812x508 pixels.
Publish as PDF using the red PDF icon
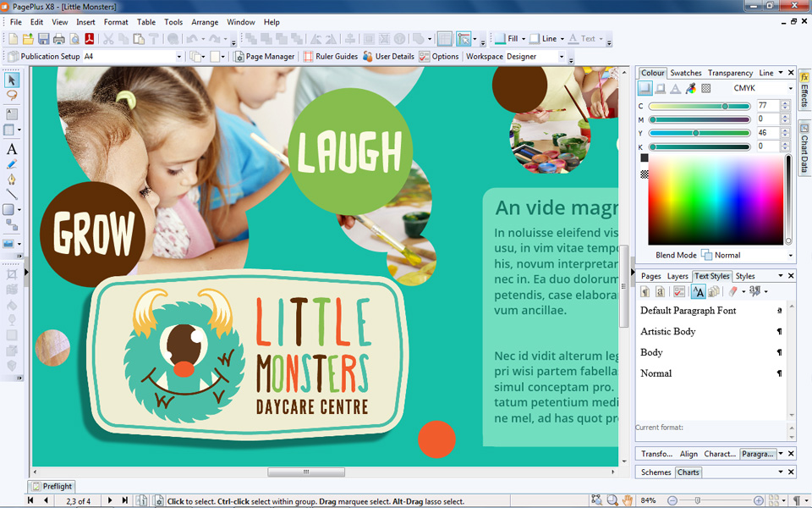(x=90, y=39)
